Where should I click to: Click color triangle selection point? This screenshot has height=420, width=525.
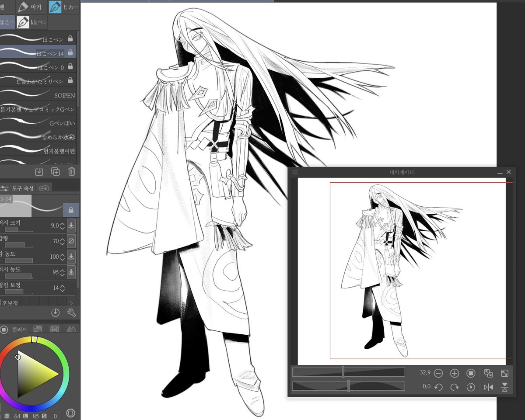(18, 358)
